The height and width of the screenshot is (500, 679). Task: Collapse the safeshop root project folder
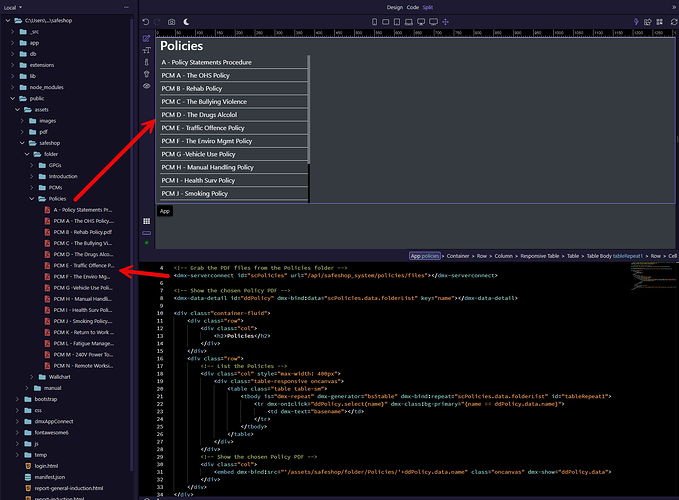(7, 20)
